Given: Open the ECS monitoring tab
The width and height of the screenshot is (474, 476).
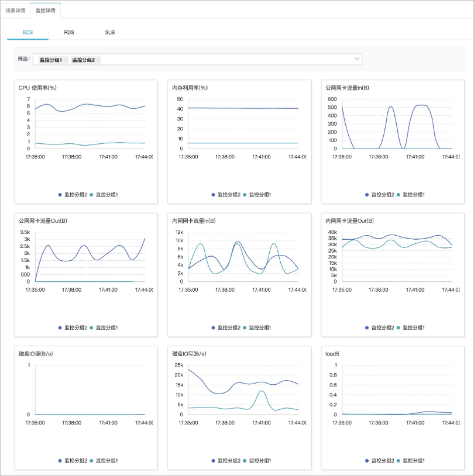Looking at the screenshot, I should pyautogui.click(x=28, y=33).
